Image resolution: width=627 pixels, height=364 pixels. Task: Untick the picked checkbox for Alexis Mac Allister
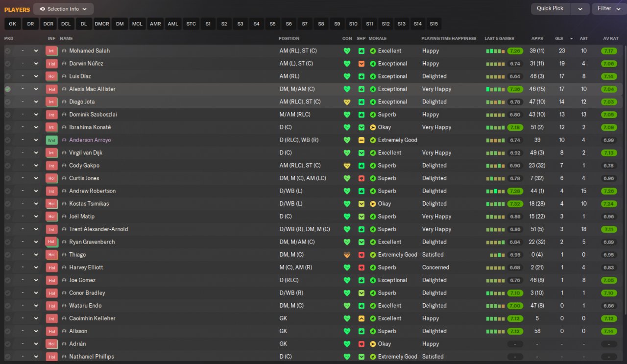pyautogui.click(x=8, y=89)
